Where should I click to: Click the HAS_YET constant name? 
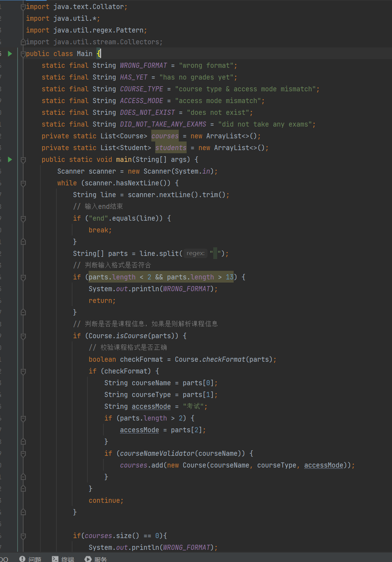tap(134, 77)
